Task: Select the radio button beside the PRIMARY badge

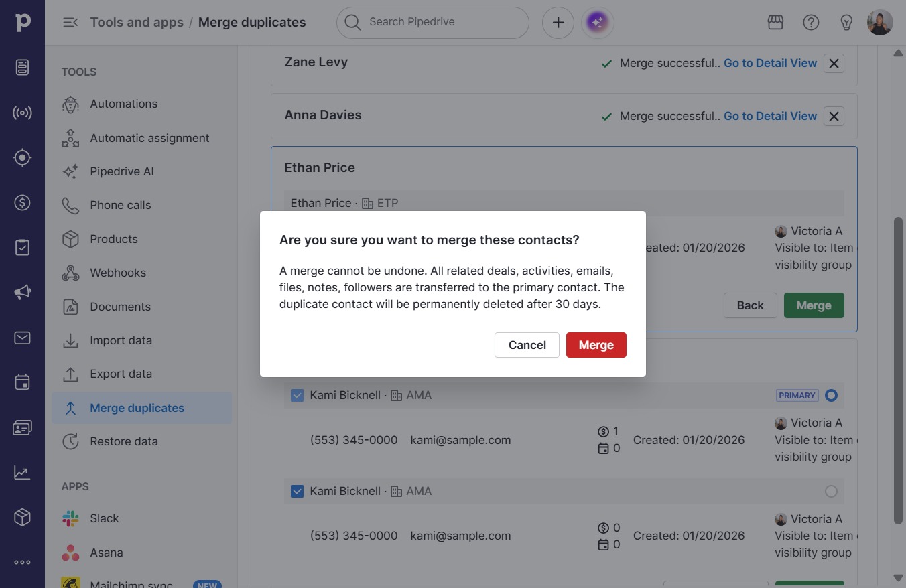Action: point(831,396)
